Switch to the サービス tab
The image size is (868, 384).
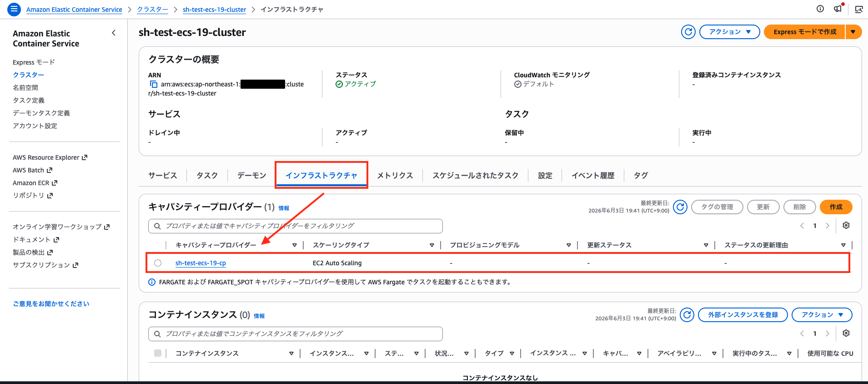163,175
